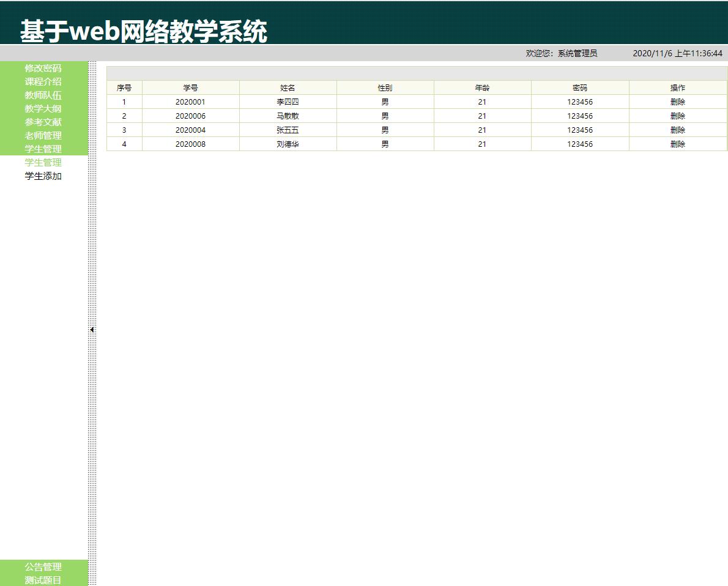Click the name 张五五
Image resolution: width=728 pixels, height=586 pixels.
coord(288,130)
